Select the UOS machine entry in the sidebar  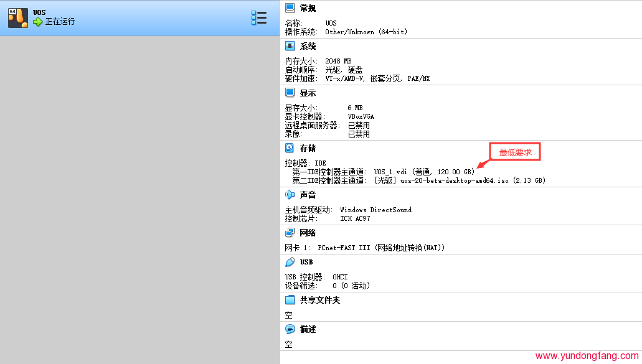coord(125,18)
